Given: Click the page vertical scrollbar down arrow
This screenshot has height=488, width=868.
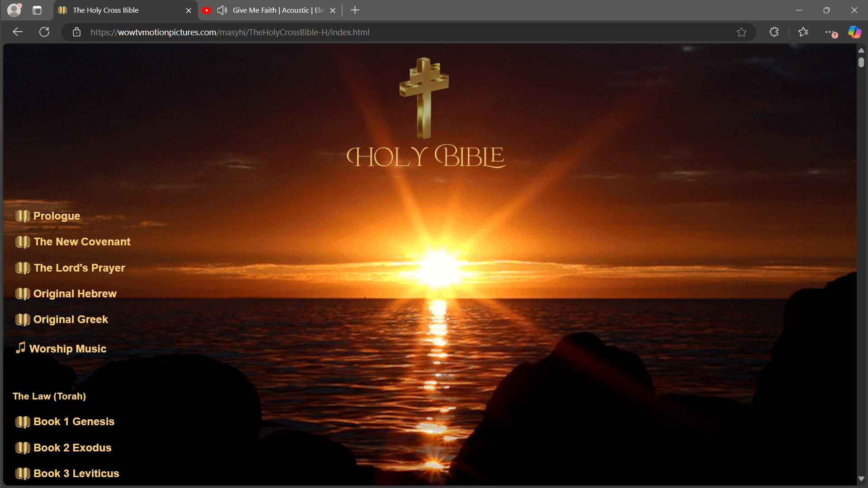Looking at the screenshot, I should pos(861,479).
